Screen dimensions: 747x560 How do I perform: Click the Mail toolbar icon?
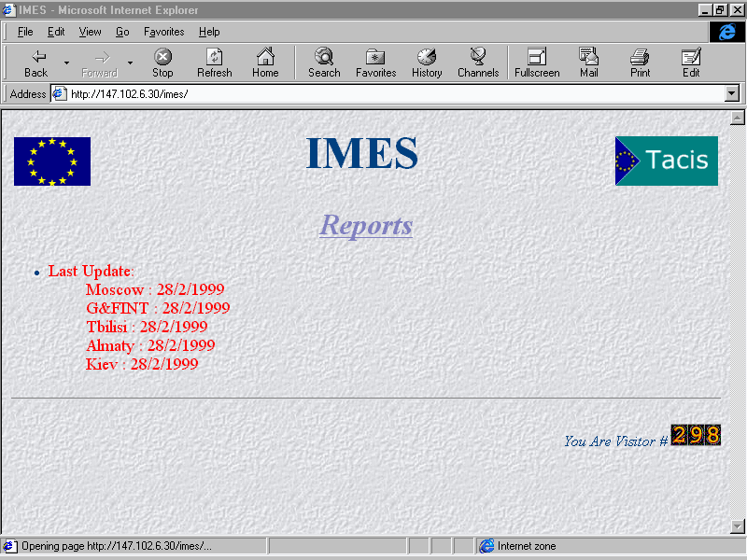point(588,57)
